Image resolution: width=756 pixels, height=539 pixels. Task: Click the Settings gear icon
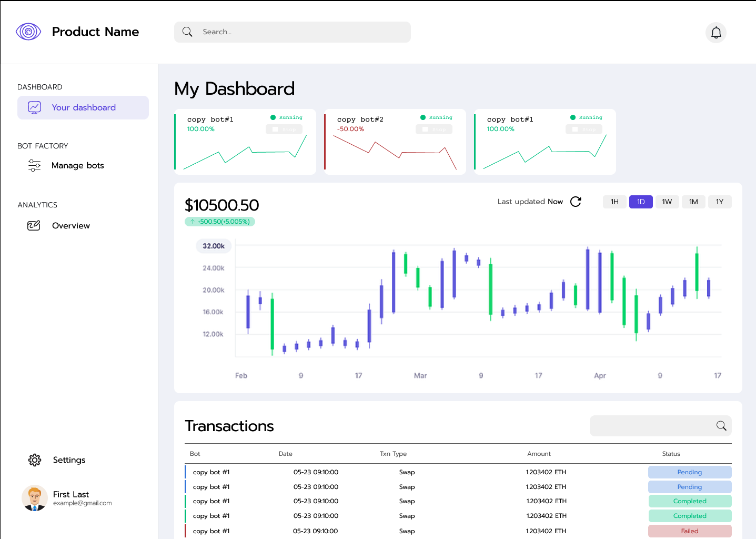click(35, 460)
